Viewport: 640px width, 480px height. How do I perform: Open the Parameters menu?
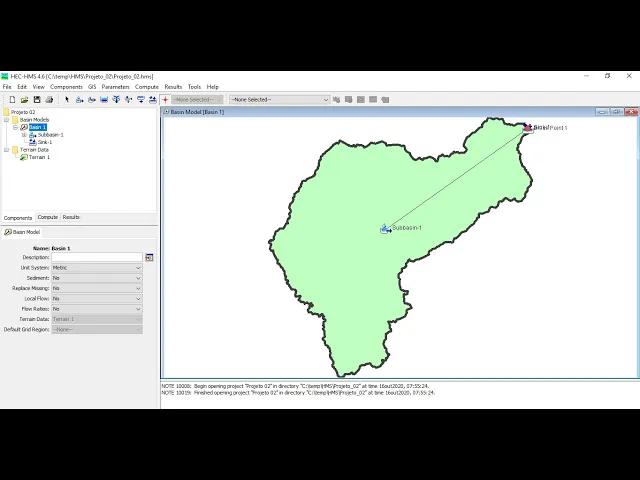116,87
